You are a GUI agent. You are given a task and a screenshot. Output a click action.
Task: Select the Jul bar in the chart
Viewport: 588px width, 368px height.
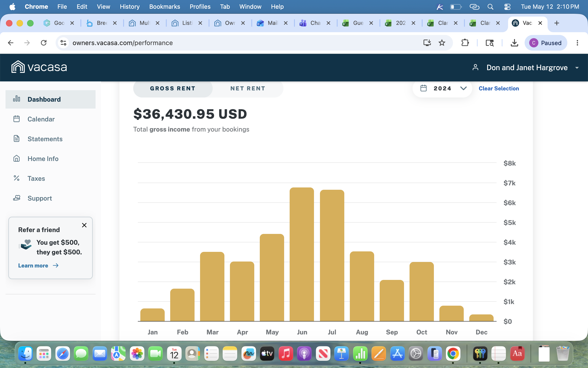click(332, 256)
